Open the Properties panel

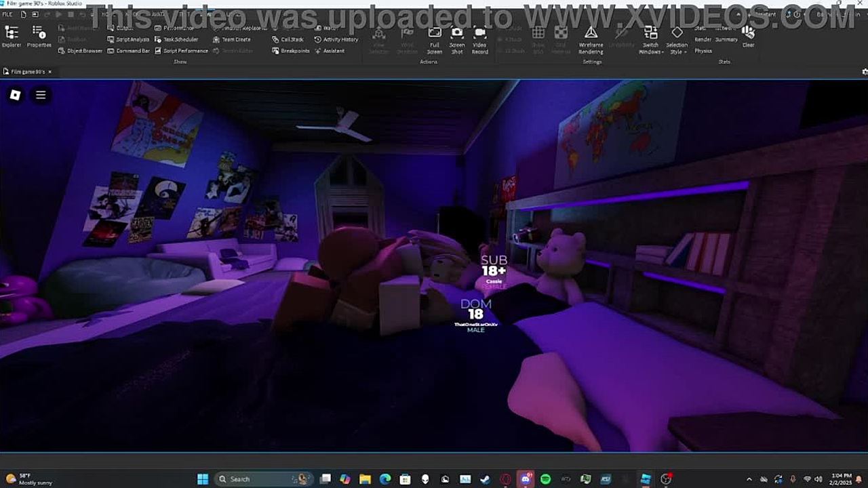(39, 37)
